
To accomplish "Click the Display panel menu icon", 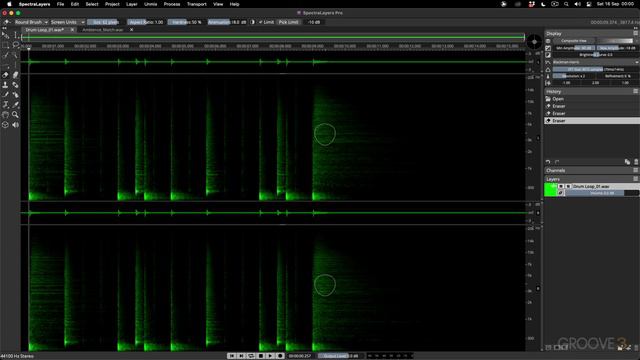I will (636, 33).
